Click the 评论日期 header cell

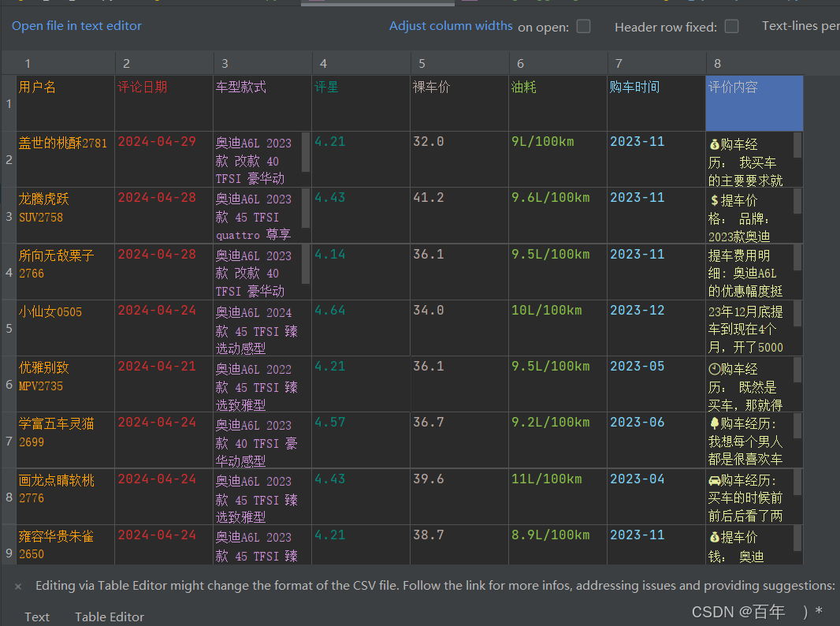click(164, 103)
